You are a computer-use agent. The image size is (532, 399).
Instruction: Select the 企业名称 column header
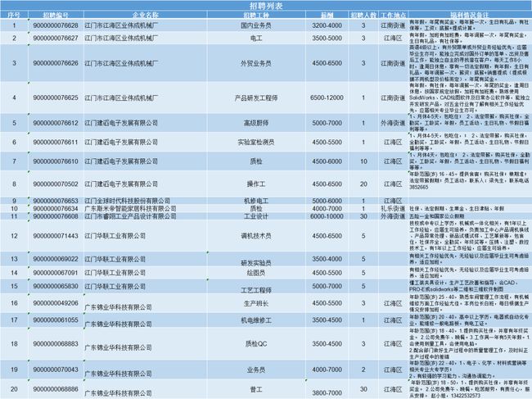(145, 15)
